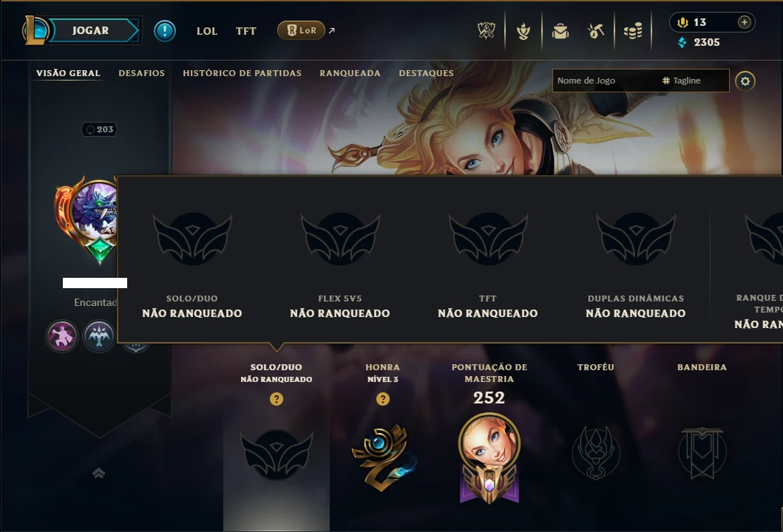Click the Solo/Duo question mark help icon
The width and height of the screenshot is (783, 532).
pyautogui.click(x=276, y=399)
